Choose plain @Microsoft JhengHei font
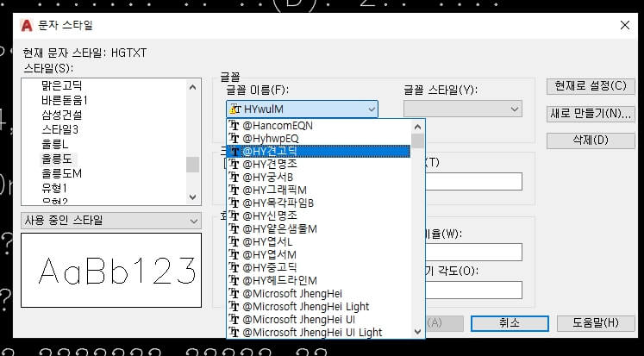Image resolution: width=644 pixels, height=356 pixels. click(319, 294)
